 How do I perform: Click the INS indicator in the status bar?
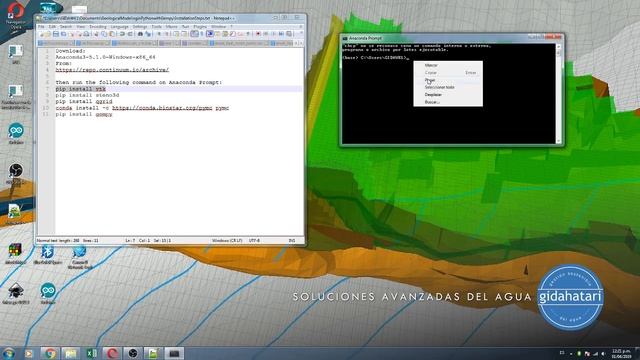tap(292, 241)
